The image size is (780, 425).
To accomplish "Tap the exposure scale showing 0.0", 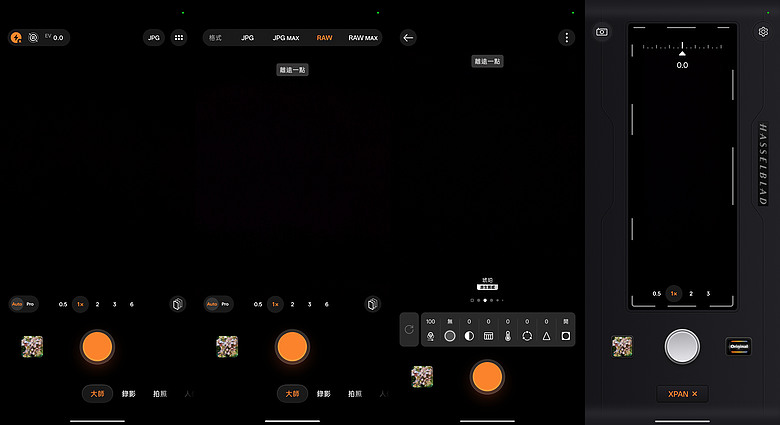I will 682,55.
